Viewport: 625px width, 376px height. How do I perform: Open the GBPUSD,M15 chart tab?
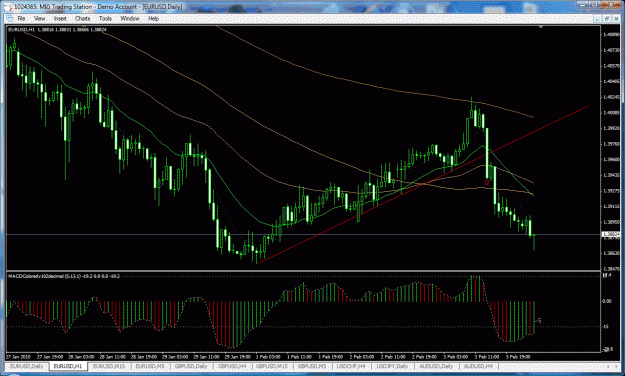272,366
